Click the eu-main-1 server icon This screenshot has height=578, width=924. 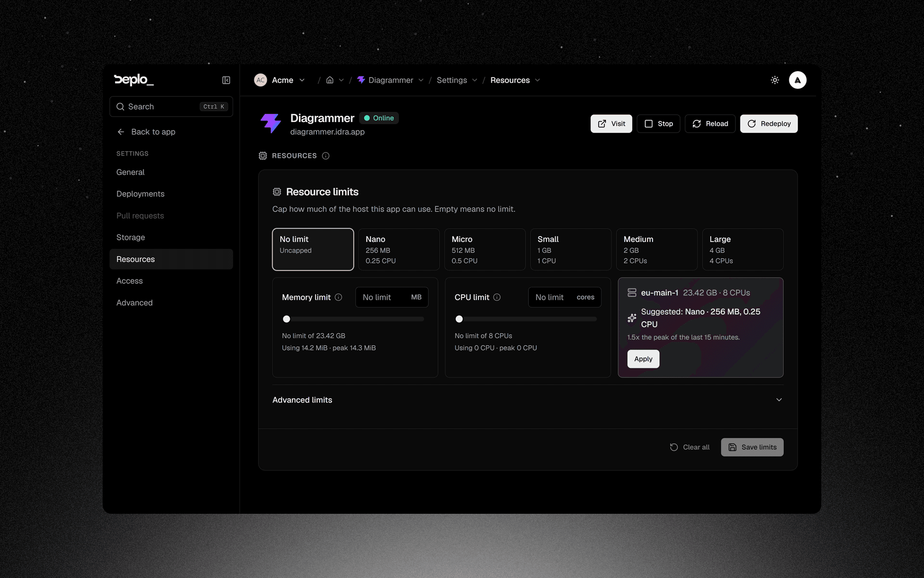pos(632,293)
